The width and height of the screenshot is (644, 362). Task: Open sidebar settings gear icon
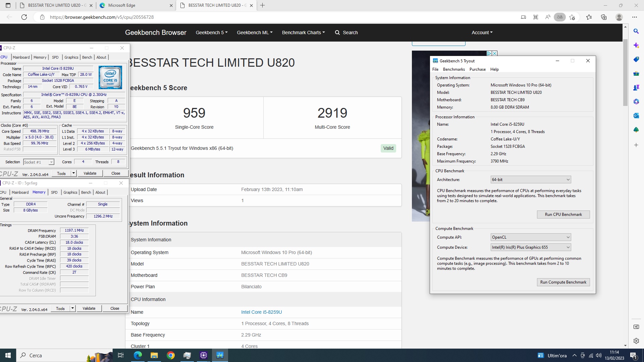636,341
